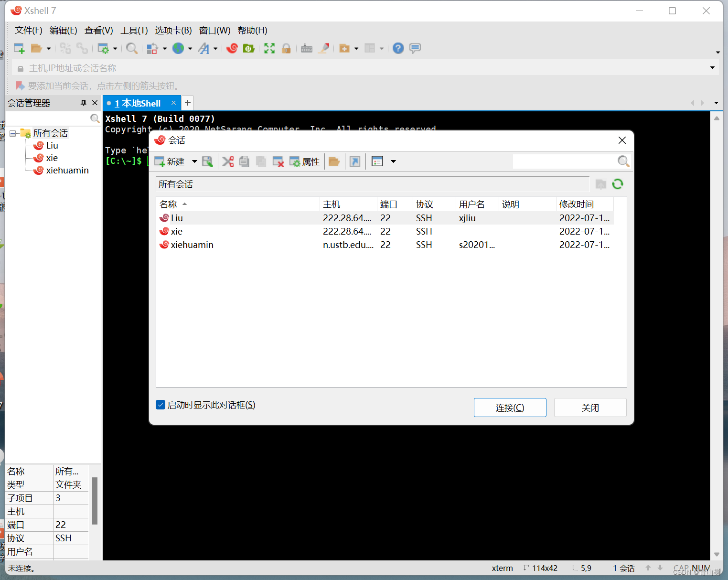Sort by the 修改时间 column header
The width and height of the screenshot is (728, 580).
[585, 204]
